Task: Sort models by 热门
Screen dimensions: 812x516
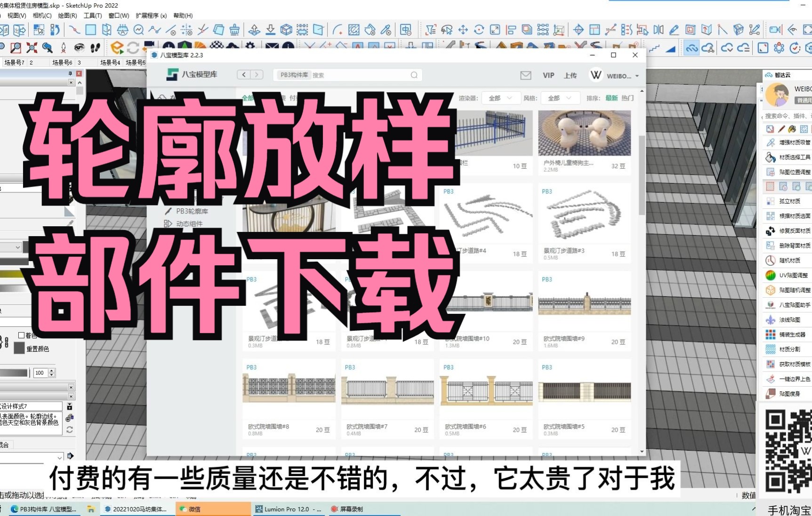Action: coord(627,98)
